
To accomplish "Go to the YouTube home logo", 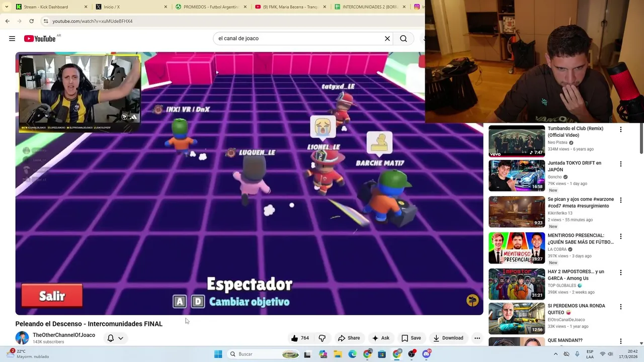I will click(x=40, y=39).
